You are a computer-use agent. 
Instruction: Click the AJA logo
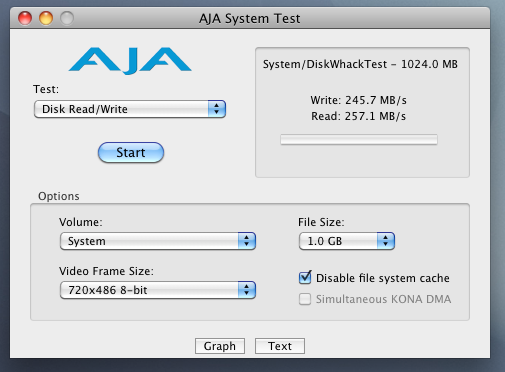click(130, 61)
